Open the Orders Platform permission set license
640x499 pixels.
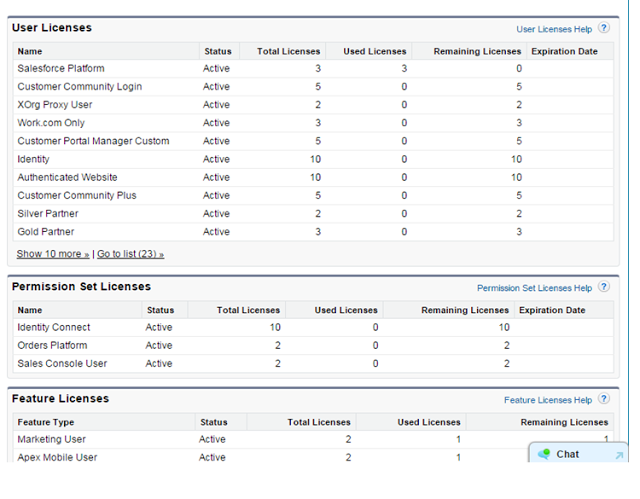click(x=52, y=345)
